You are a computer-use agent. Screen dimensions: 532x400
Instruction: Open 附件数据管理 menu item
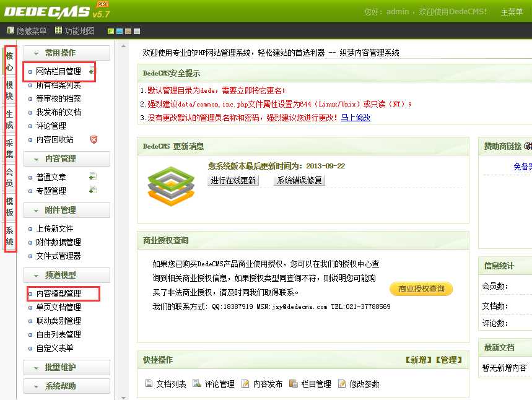point(58,242)
